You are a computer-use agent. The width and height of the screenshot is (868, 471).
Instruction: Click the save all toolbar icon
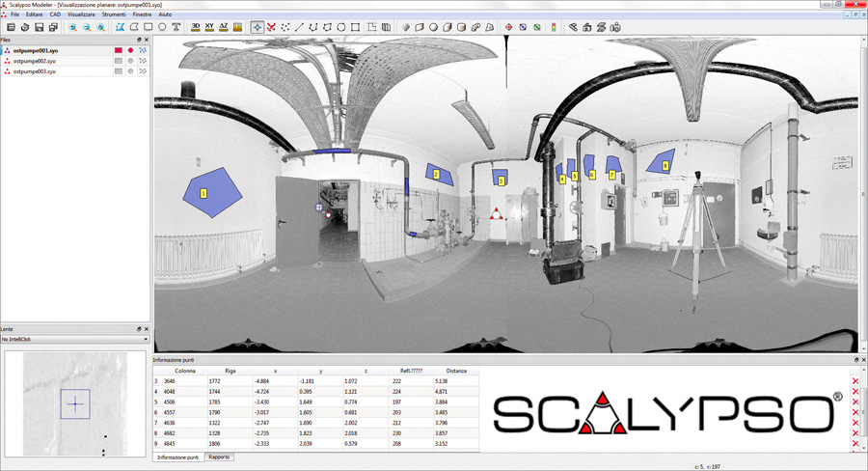click(x=53, y=27)
